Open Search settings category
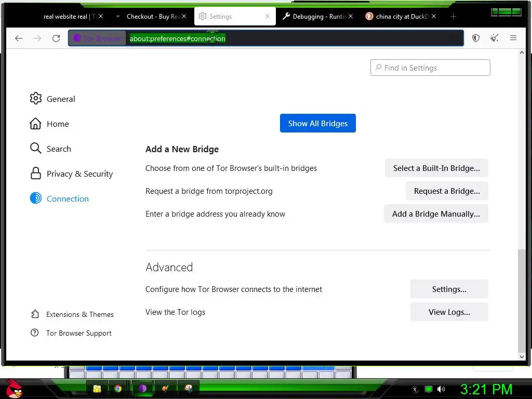Screen dimensions: 532x399 point(50,149)
